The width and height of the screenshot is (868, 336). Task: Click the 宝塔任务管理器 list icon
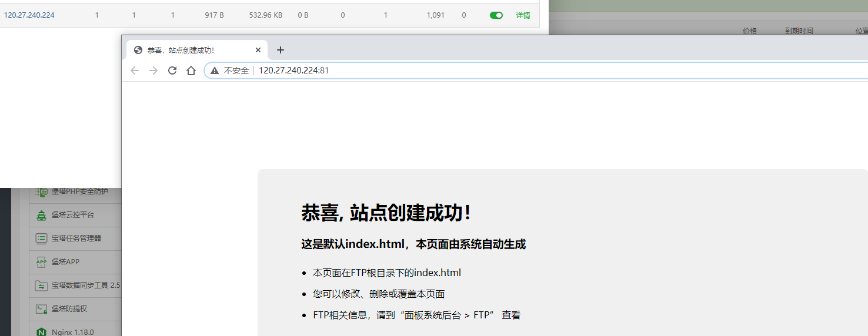[x=41, y=238]
